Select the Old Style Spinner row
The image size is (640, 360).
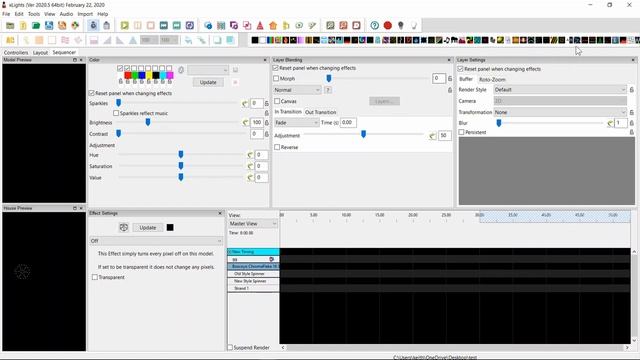253,274
